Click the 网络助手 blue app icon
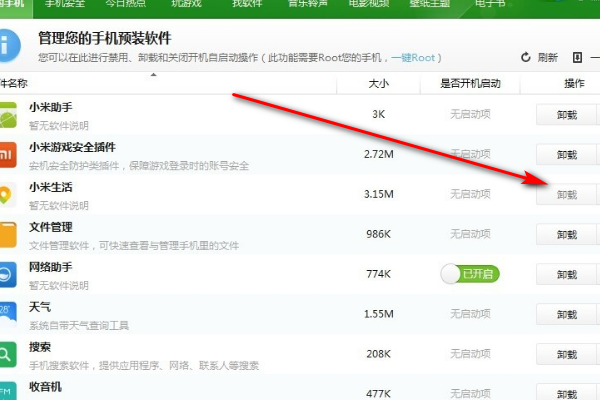 (8, 274)
